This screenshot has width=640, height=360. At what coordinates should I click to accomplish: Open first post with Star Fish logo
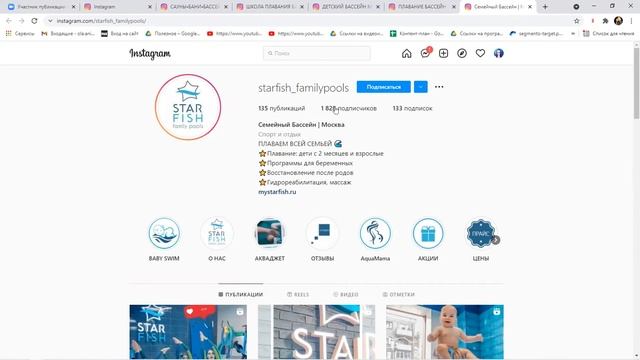(x=188, y=332)
